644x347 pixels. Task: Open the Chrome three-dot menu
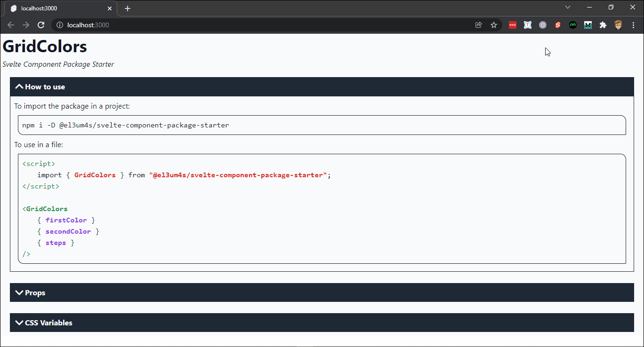pyautogui.click(x=633, y=25)
